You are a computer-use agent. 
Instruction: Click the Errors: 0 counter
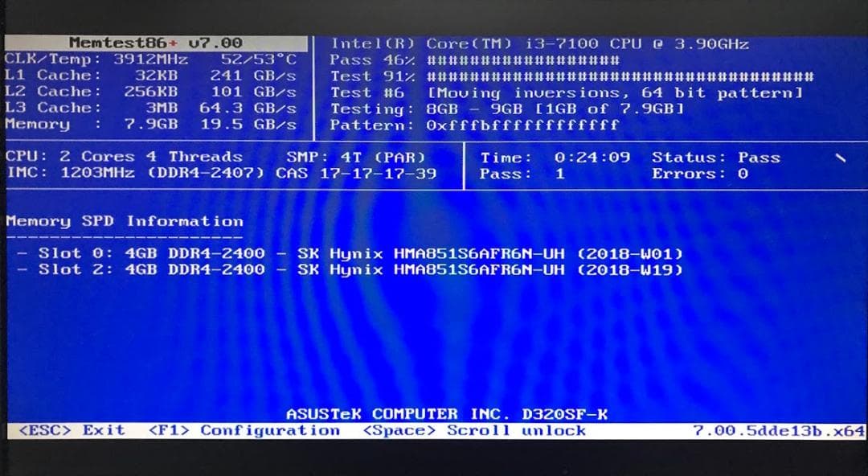[699, 174]
